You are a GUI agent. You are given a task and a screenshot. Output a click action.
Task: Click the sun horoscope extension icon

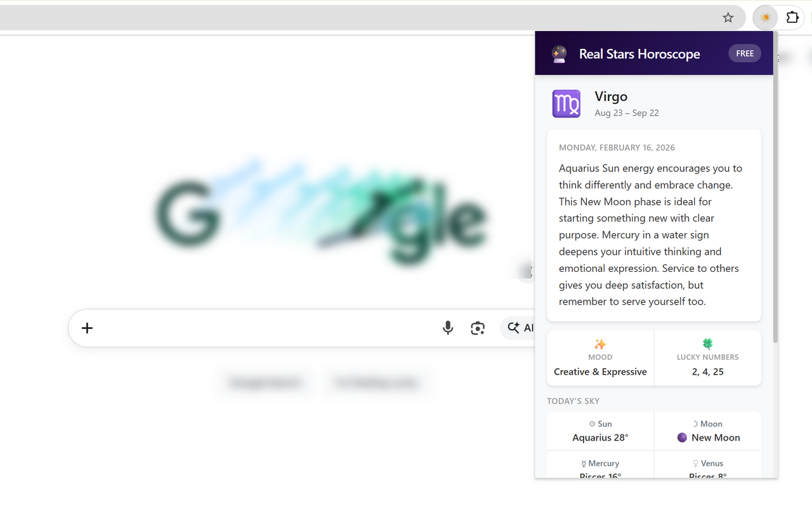(x=766, y=18)
